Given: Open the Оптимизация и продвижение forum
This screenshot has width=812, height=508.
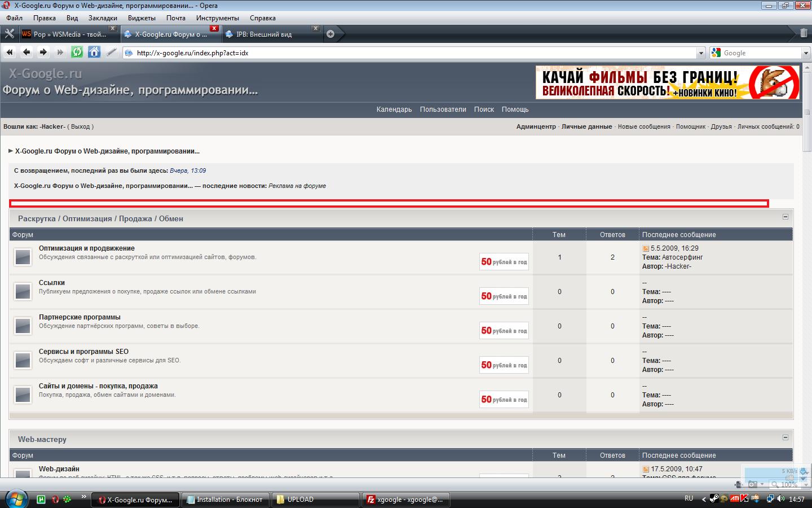Looking at the screenshot, I should [87, 248].
